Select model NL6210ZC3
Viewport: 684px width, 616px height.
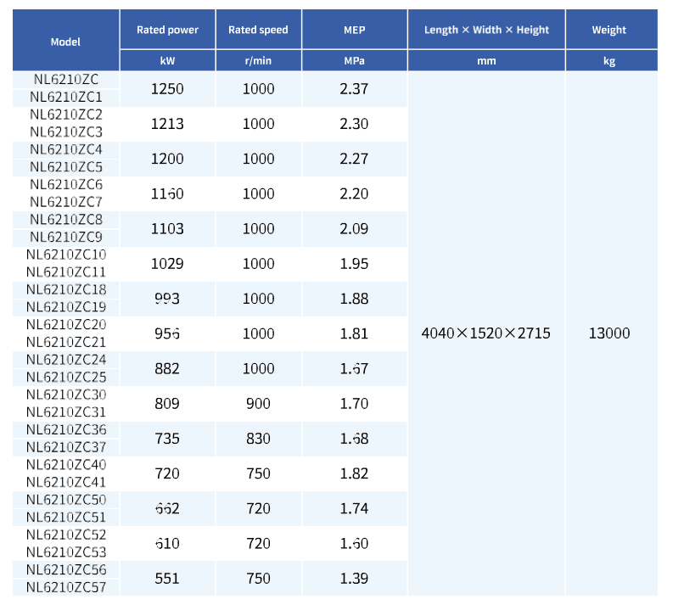(66, 132)
